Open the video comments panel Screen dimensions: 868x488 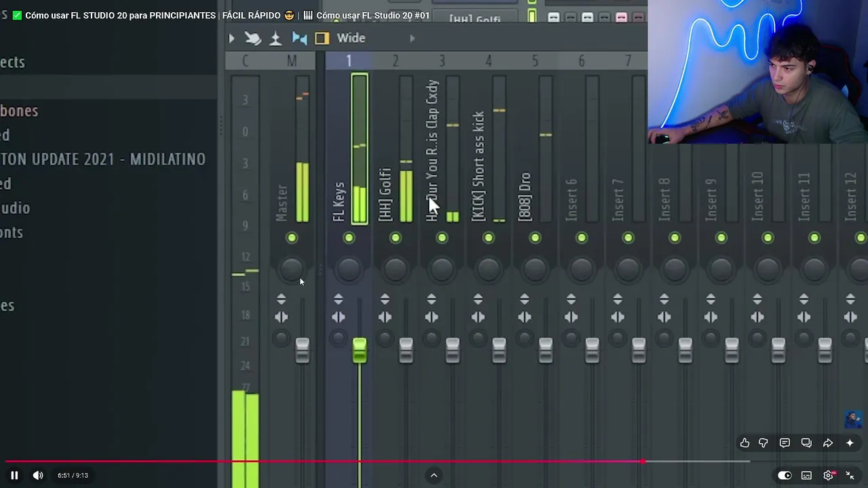tap(785, 443)
